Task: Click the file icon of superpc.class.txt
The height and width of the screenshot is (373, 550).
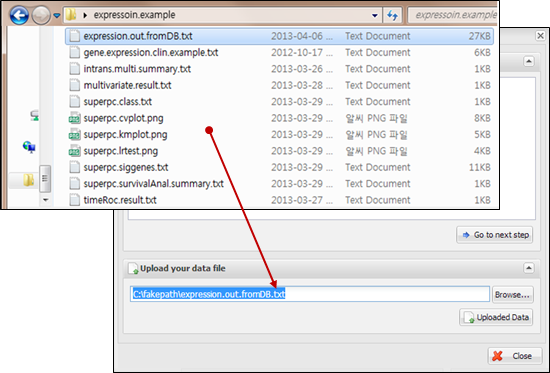Action: point(74,102)
